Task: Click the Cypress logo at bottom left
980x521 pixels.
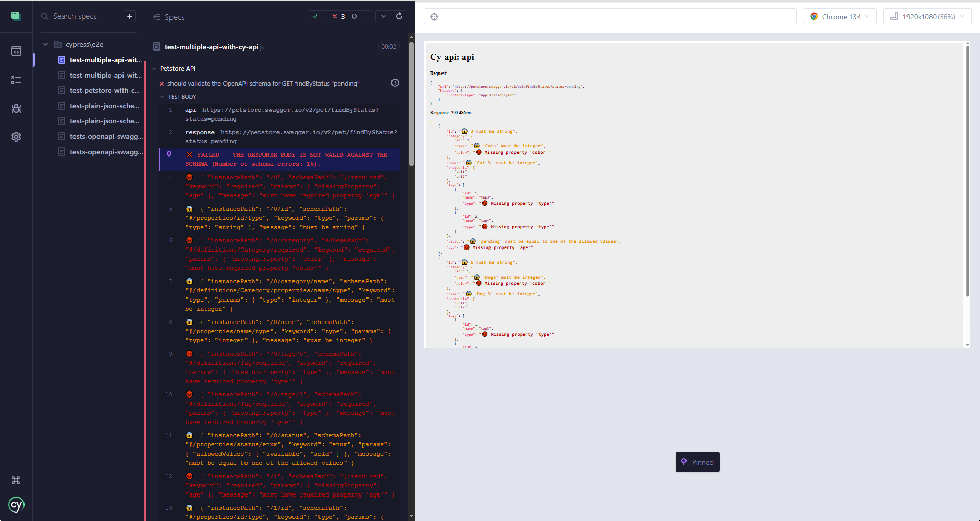Action: (x=16, y=505)
